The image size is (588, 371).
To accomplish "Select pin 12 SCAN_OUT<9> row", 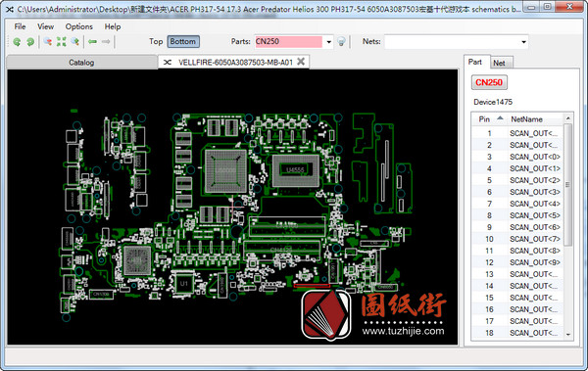I will pyautogui.click(x=517, y=262).
